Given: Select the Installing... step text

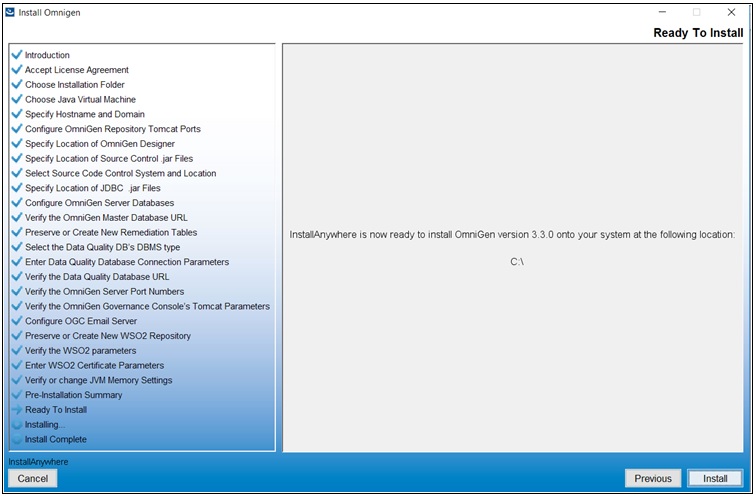Looking at the screenshot, I should pos(45,425).
